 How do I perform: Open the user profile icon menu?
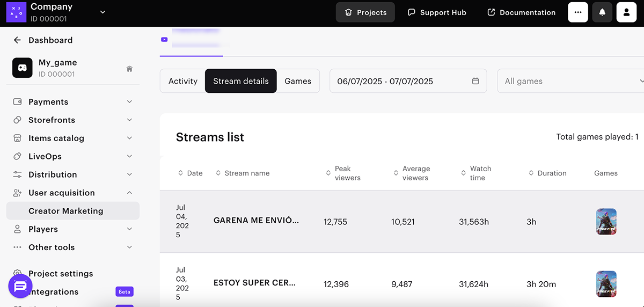pos(626,12)
